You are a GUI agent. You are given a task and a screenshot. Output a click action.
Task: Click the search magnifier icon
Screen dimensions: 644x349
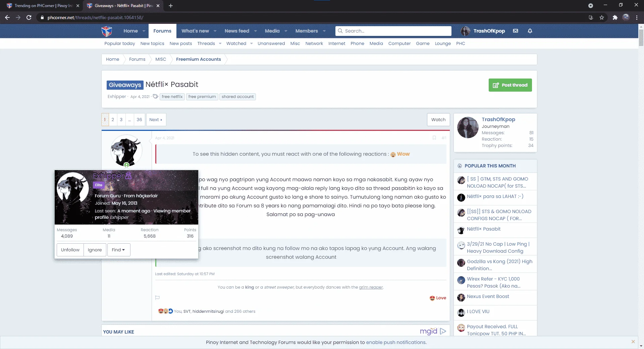[340, 31]
